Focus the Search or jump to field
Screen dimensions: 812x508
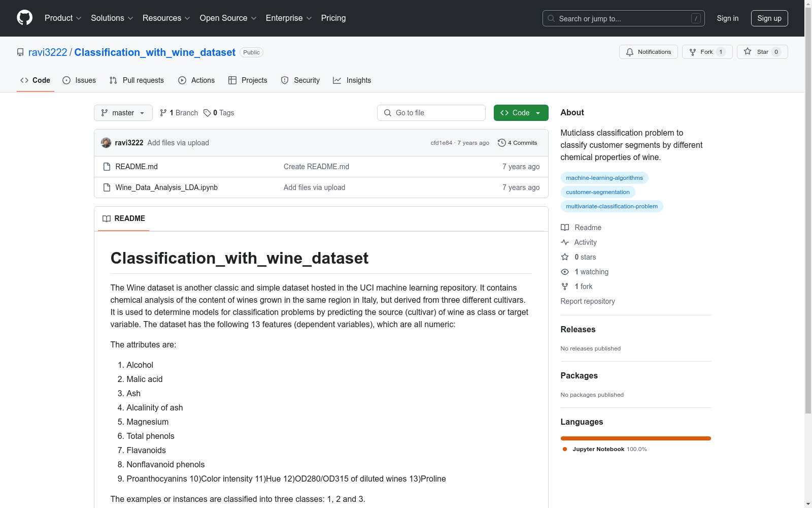(623, 18)
